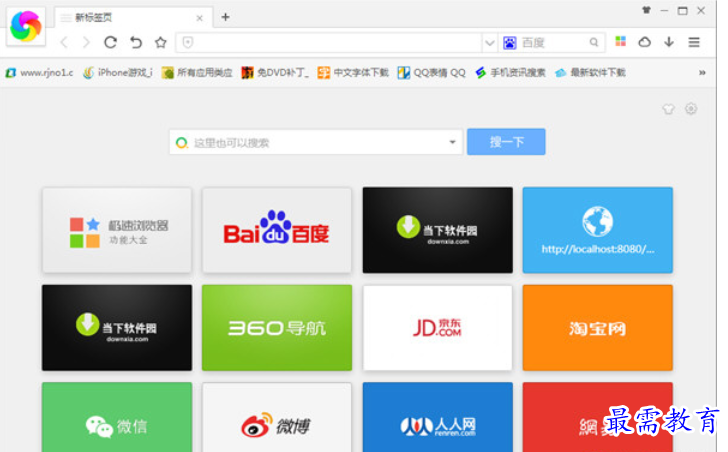Open the 淘宝网 tile
Image resolution: width=728 pixels, height=452 pixels.
(x=598, y=328)
